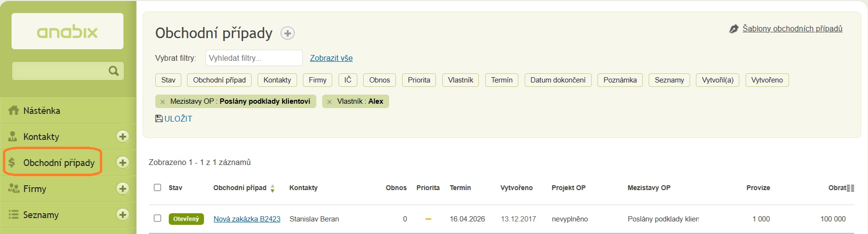The width and height of the screenshot is (868, 234).
Task: Open the Stav filter option
Action: [168, 80]
